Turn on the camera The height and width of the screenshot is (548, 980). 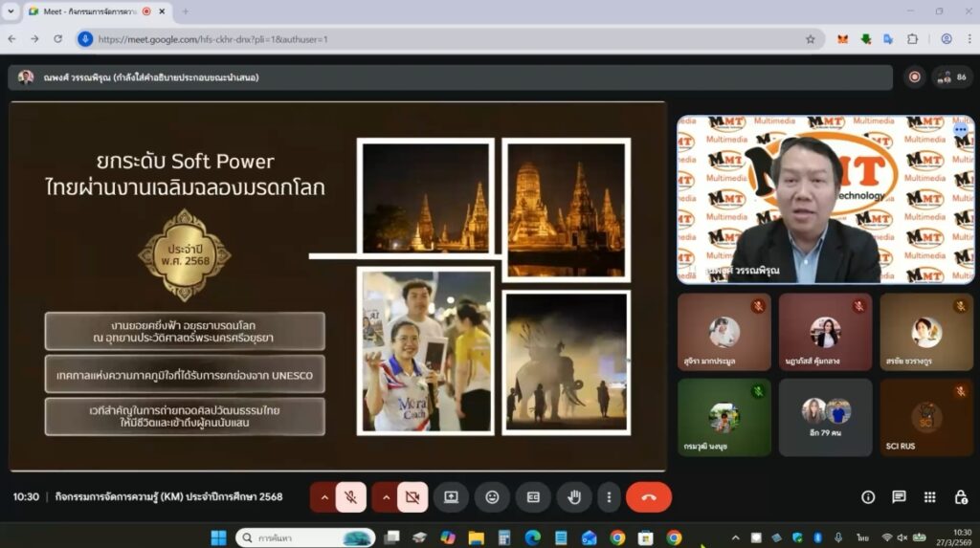[412, 497]
